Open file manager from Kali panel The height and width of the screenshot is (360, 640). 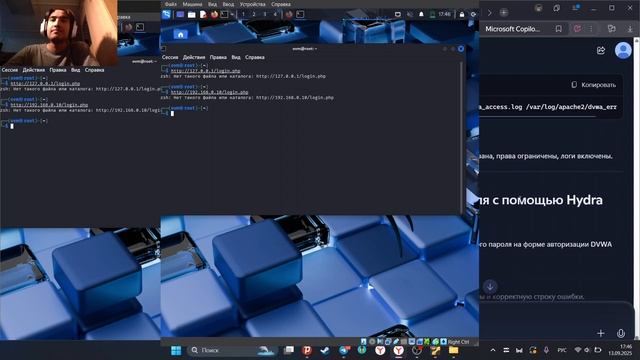(x=191, y=14)
